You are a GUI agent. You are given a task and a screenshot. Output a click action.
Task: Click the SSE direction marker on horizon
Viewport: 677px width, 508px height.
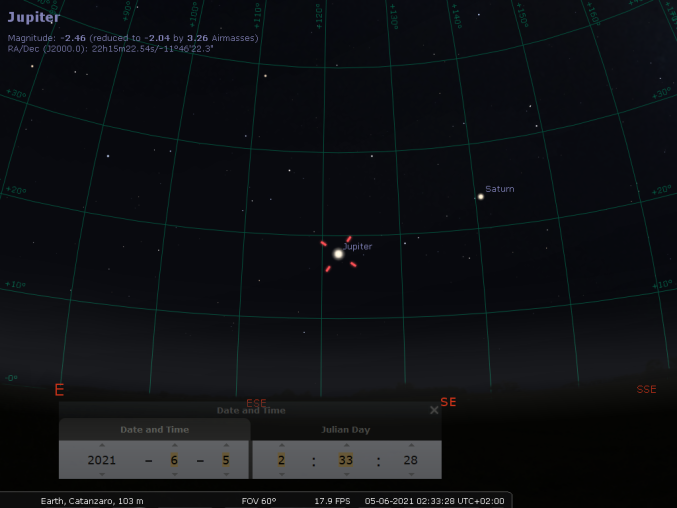pos(646,389)
